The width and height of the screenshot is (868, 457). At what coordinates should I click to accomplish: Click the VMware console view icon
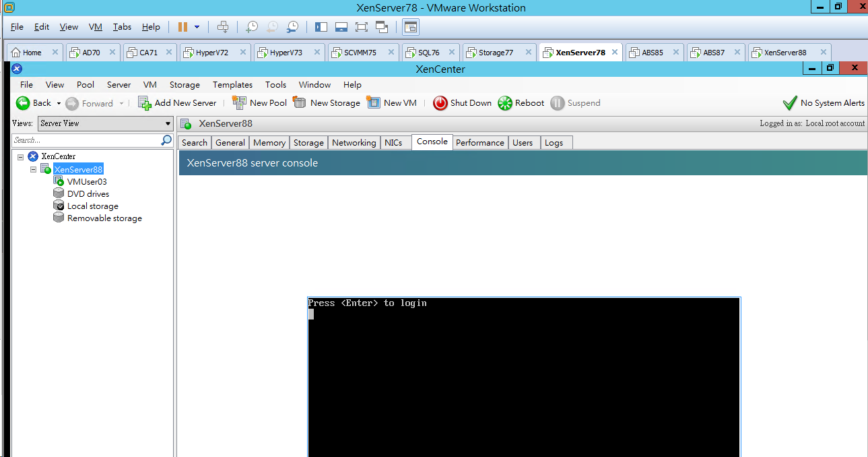(411, 27)
